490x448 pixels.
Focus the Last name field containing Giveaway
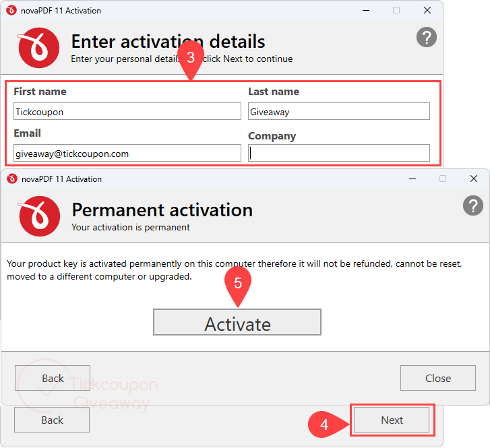339,111
